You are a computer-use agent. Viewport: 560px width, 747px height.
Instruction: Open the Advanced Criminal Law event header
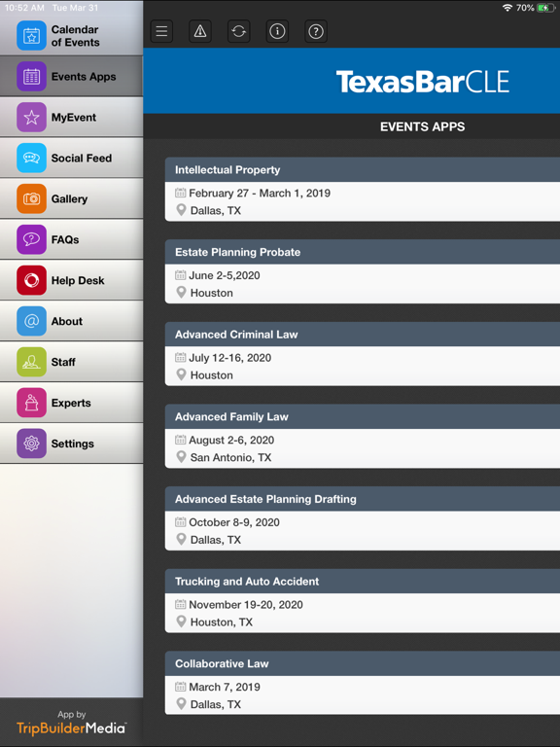pos(363,335)
